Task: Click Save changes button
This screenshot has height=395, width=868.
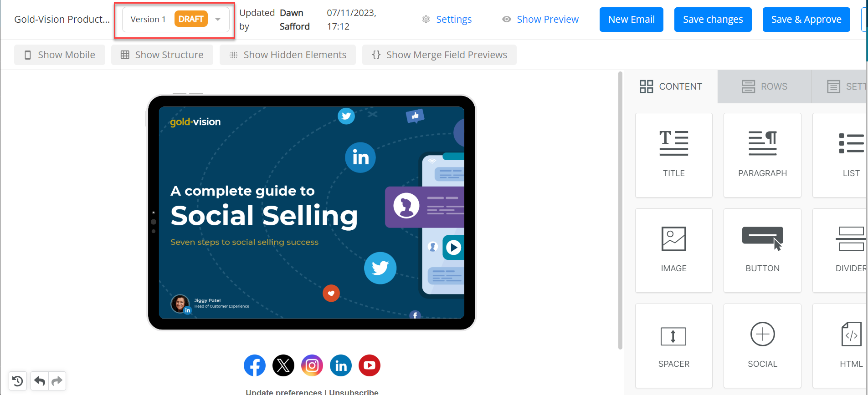Action: coord(713,20)
